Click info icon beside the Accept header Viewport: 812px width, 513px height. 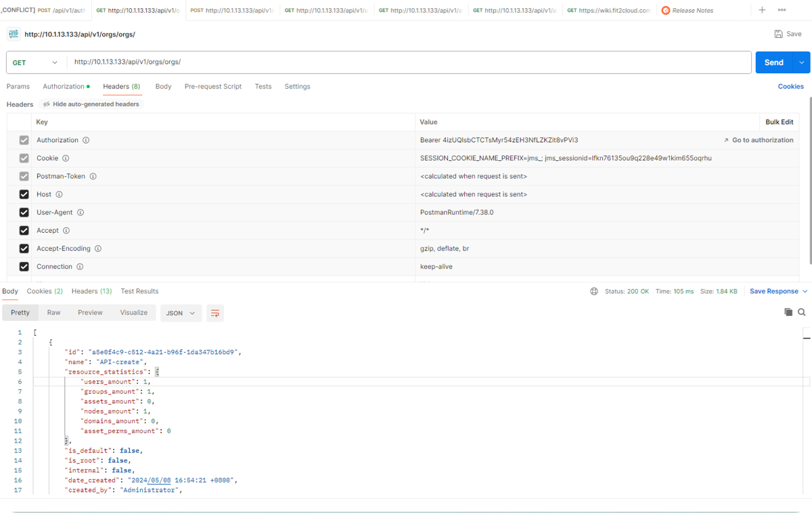click(66, 231)
